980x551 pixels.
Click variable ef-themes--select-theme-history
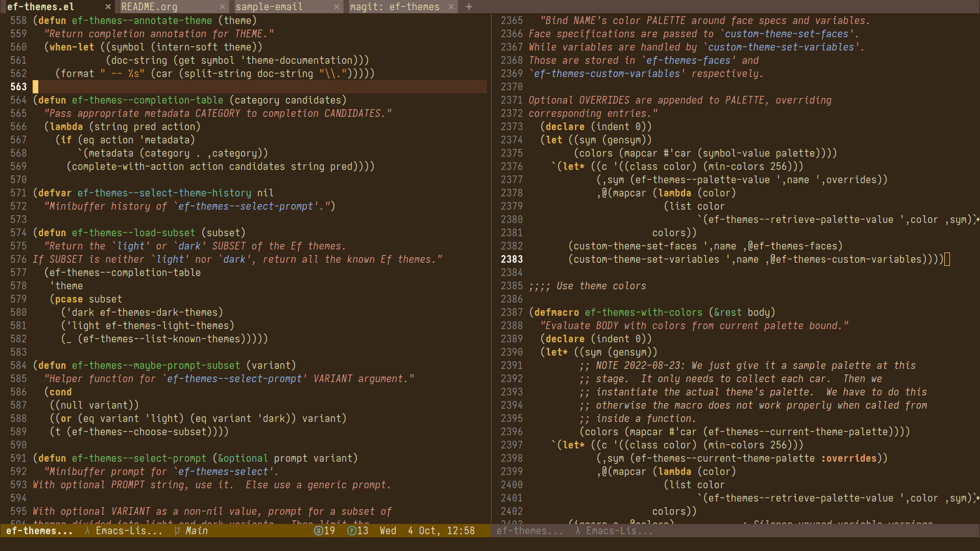[x=164, y=193]
